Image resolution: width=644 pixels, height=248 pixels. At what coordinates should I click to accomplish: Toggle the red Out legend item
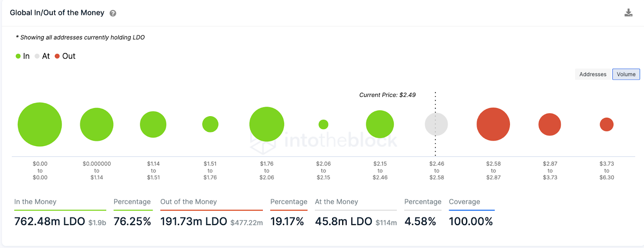(65, 56)
